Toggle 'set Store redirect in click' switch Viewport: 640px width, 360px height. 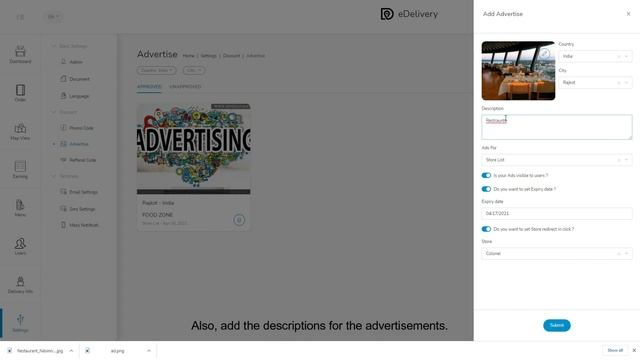486,229
